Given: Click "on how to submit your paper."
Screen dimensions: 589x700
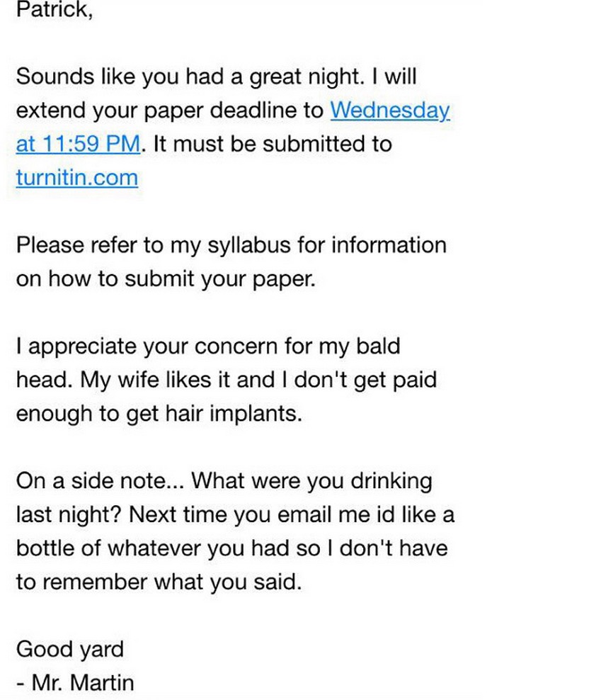Looking at the screenshot, I should click(164, 278).
